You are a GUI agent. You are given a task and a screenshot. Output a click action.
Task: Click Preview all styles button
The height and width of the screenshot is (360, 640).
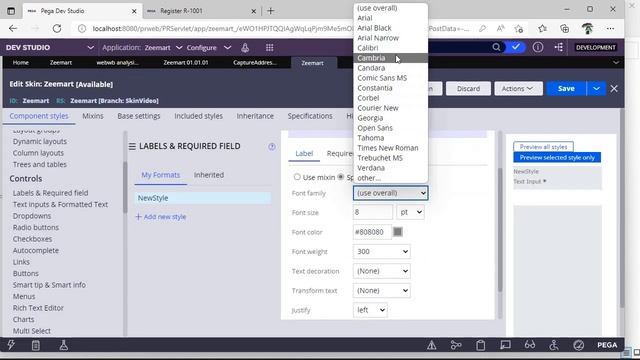543,147
